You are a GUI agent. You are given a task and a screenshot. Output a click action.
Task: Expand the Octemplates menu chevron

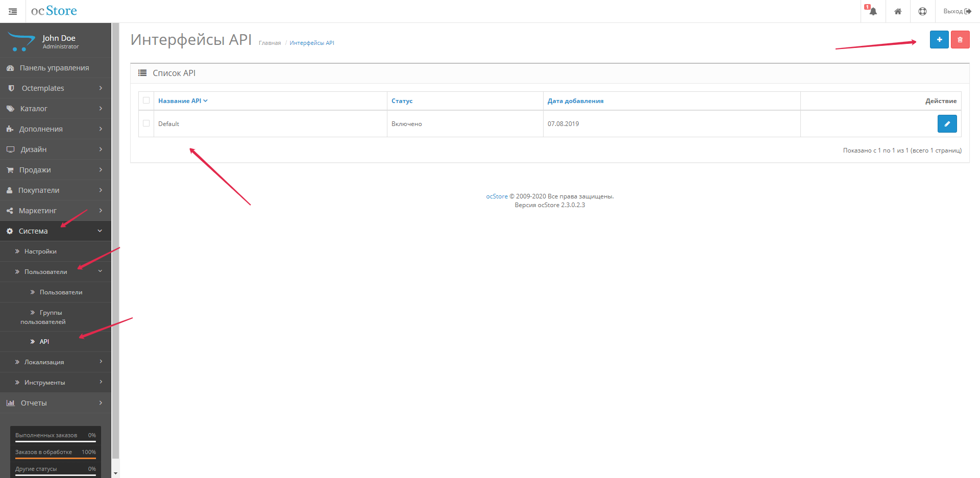point(101,88)
